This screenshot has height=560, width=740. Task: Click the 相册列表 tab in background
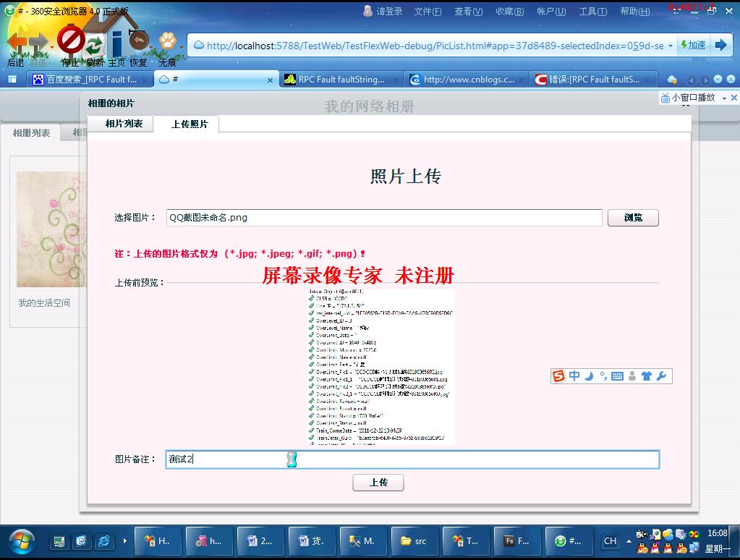pos(31,132)
